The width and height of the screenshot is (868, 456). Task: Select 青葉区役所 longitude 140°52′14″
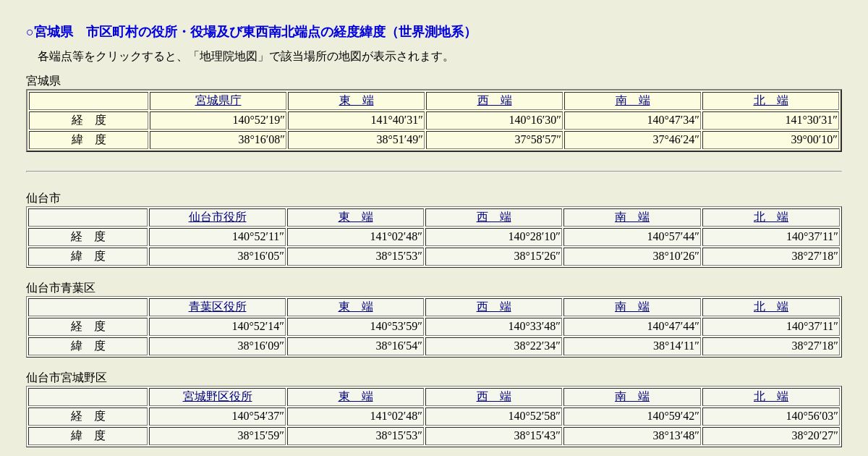[258, 326]
